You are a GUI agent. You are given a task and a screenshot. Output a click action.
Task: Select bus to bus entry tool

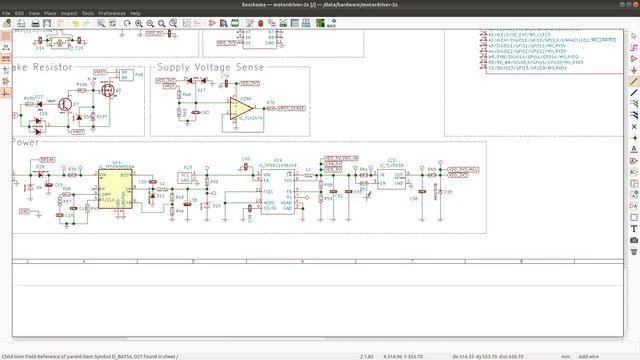[634, 116]
